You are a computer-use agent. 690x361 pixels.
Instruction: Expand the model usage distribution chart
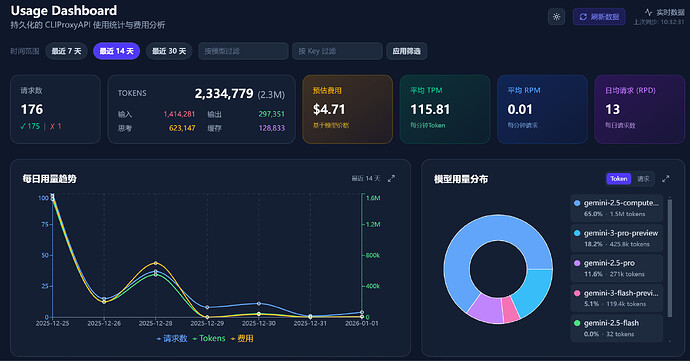tap(665, 179)
